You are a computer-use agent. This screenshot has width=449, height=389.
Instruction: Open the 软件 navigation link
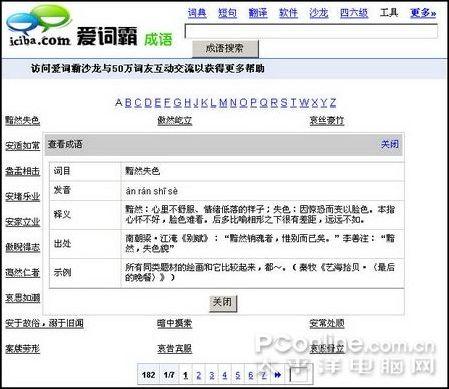pyautogui.click(x=288, y=13)
